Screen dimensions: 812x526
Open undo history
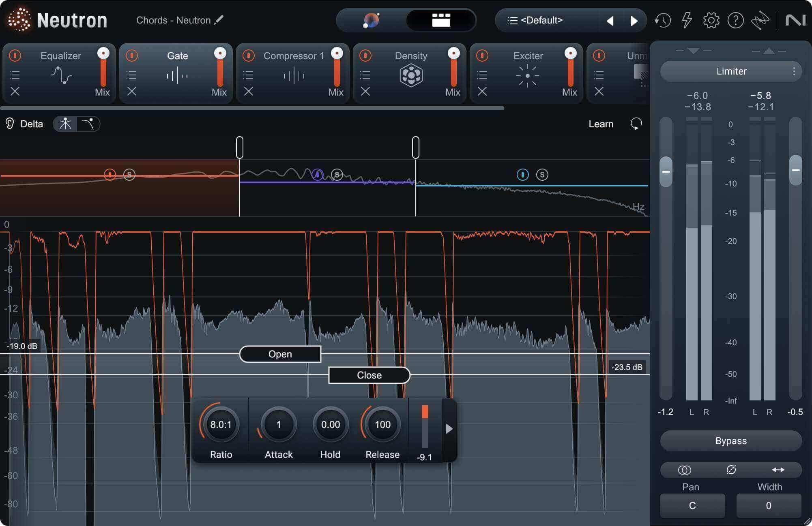tap(663, 20)
